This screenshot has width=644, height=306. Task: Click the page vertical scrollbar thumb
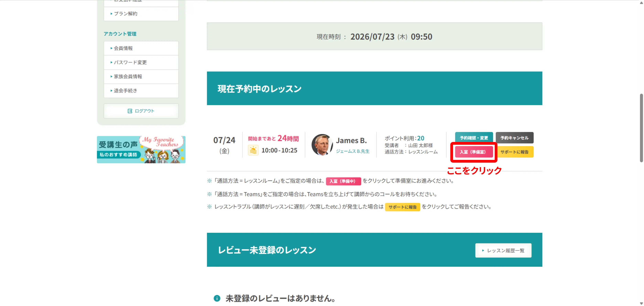pyautogui.click(x=641, y=128)
